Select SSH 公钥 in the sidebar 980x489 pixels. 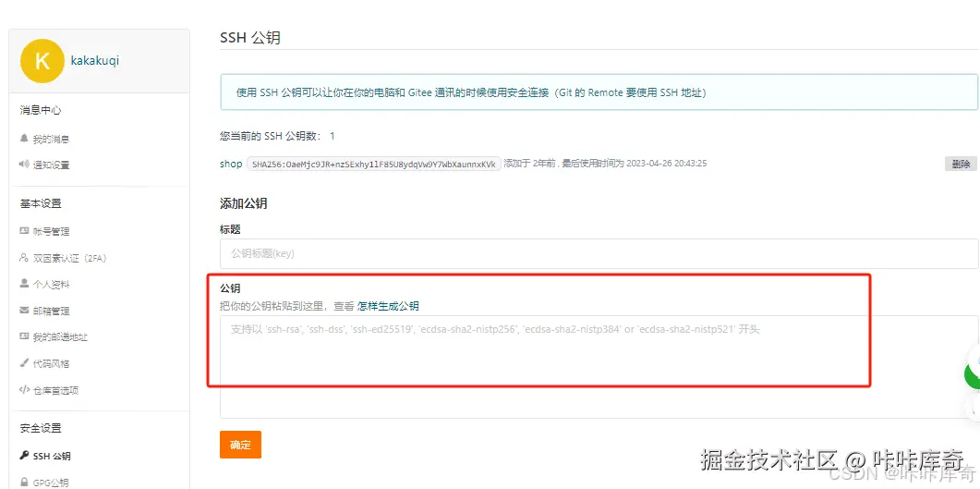click(x=52, y=456)
